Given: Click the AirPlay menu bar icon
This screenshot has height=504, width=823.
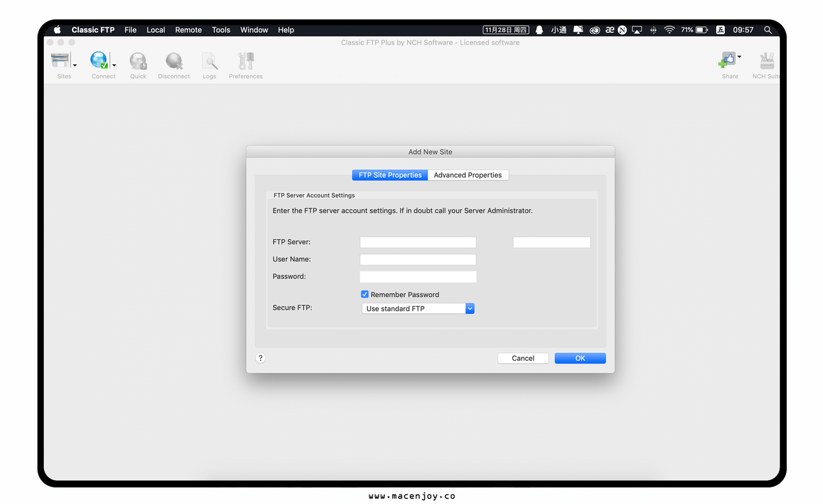Looking at the screenshot, I should (637, 30).
